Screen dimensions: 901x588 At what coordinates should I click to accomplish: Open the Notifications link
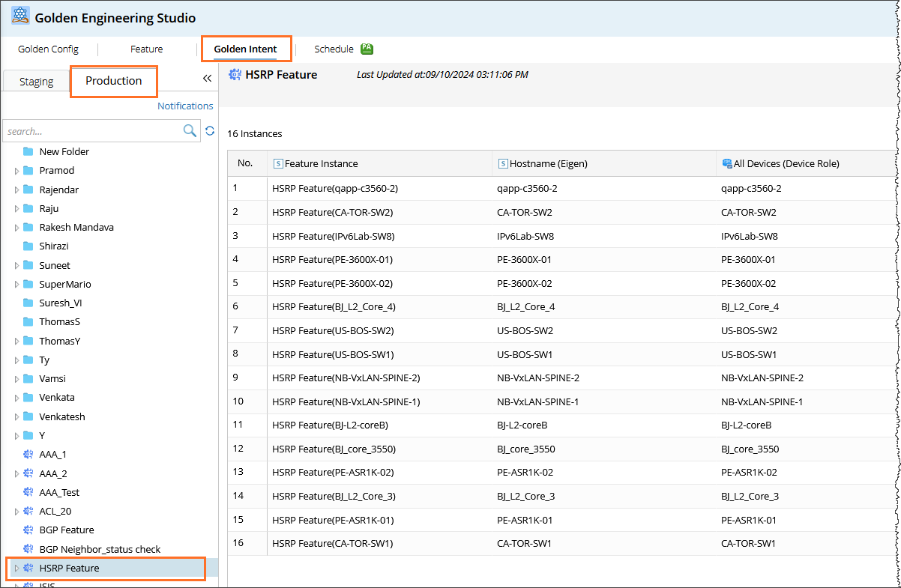click(185, 106)
